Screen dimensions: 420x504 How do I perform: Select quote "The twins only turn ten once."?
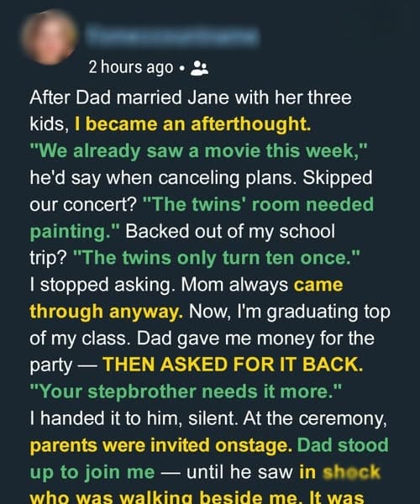tap(217, 258)
